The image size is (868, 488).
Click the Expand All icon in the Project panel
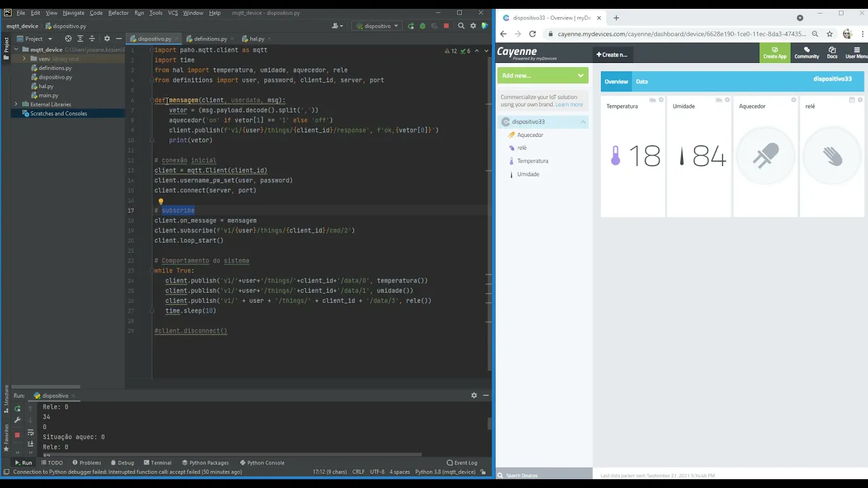80,39
